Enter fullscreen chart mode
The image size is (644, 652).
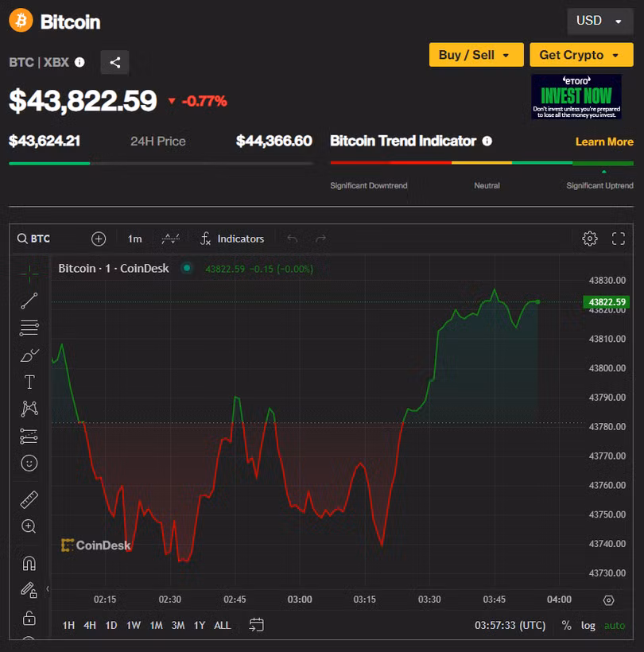pos(619,239)
